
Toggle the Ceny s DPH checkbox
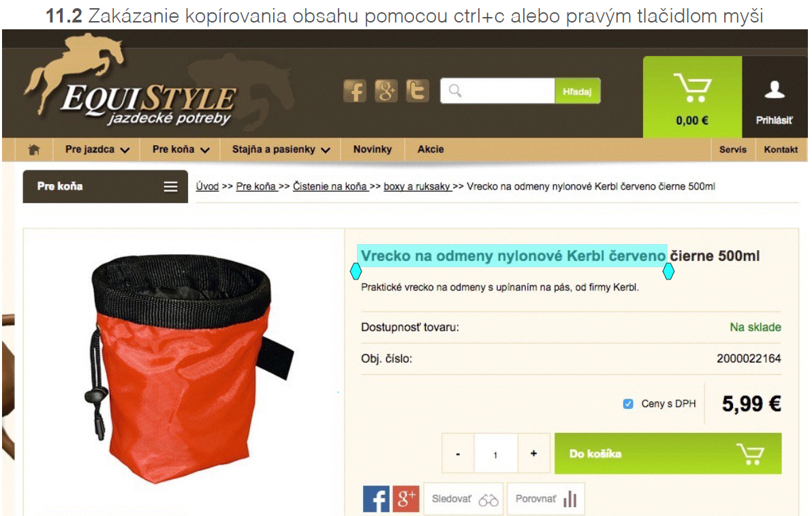[627, 404]
